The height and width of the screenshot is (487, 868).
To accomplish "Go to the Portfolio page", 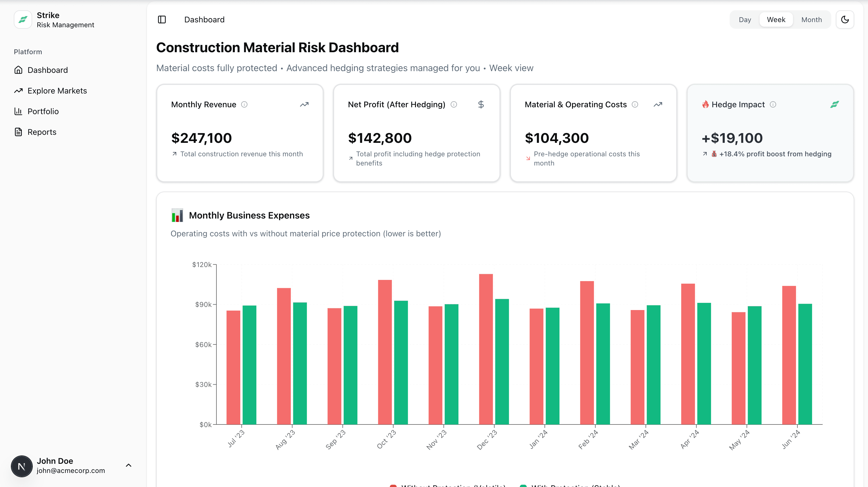I will tap(43, 111).
